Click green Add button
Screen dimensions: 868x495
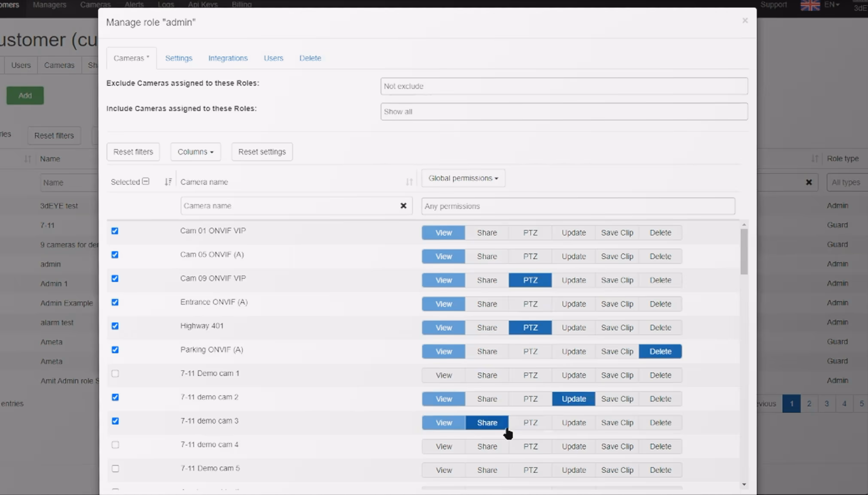click(25, 96)
